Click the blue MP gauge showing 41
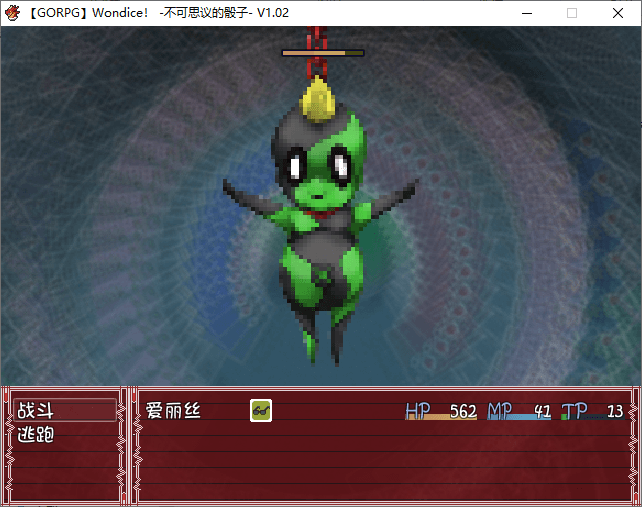642x507 pixels. point(519,418)
